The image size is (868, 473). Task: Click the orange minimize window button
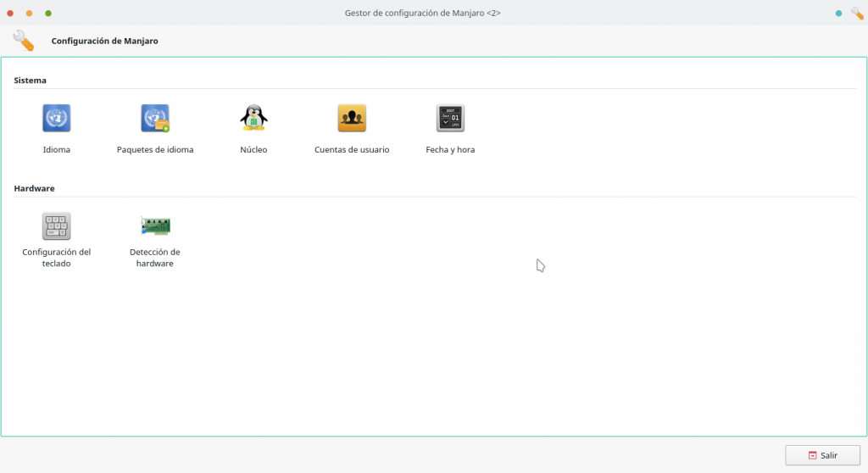tap(30, 14)
